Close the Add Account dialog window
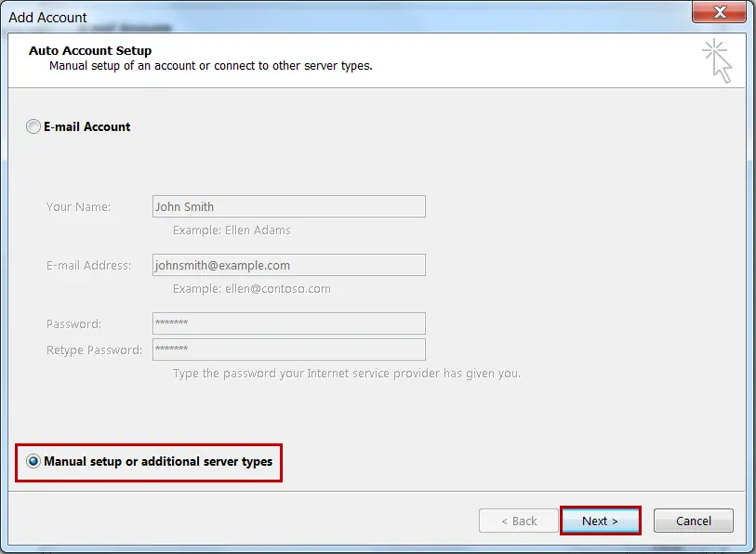The width and height of the screenshot is (756, 554). point(718,13)
